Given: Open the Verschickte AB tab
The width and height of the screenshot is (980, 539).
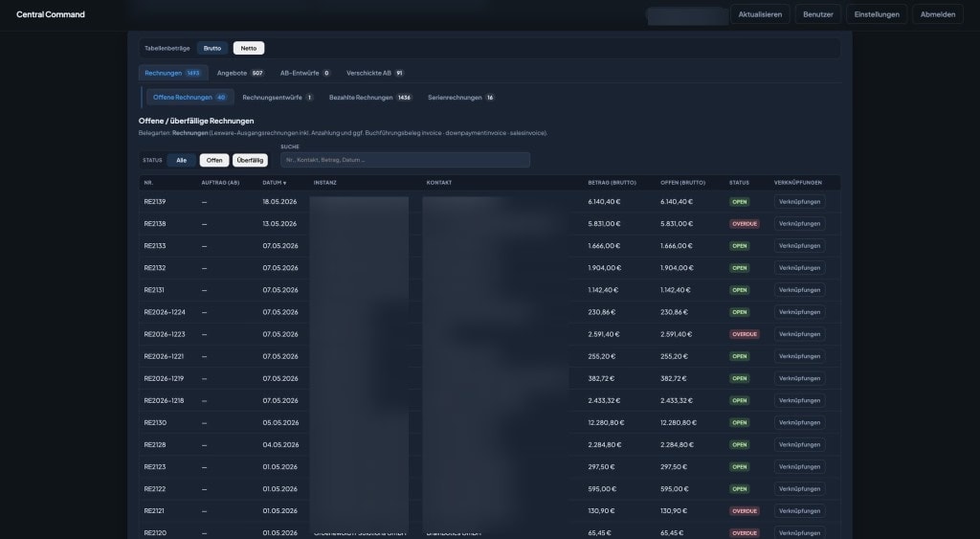Looking at the screenshot, I should pos(375,73).
